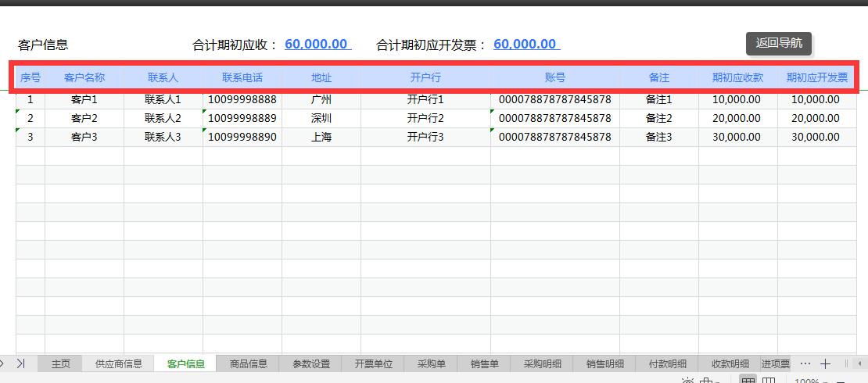
Task: Click the 联系人 column header
Action: point(163,77)
